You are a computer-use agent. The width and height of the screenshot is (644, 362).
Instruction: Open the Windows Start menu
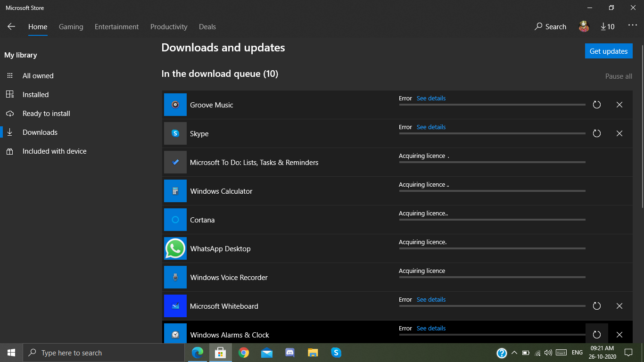[x=11, y=353]
